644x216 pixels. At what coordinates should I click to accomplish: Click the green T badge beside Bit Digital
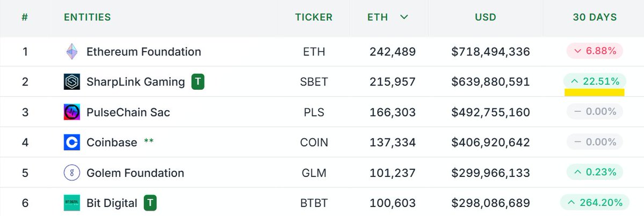click(150, 203)
